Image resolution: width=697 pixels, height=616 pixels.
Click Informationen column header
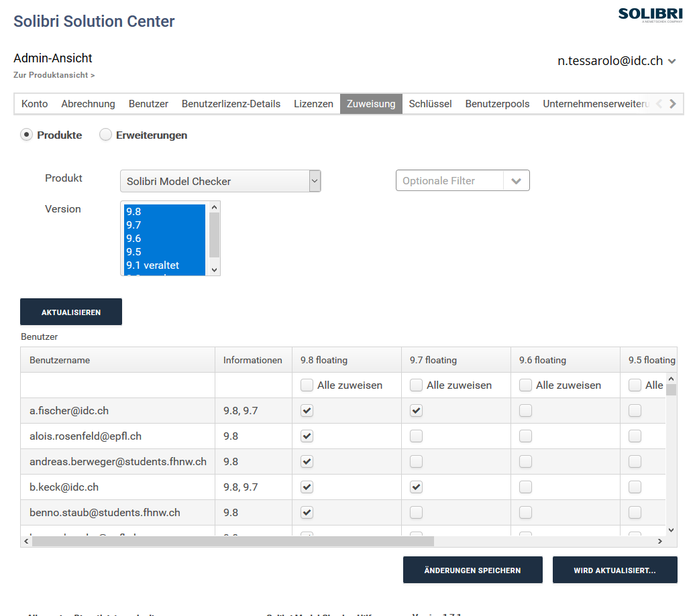tap(254, 360)
